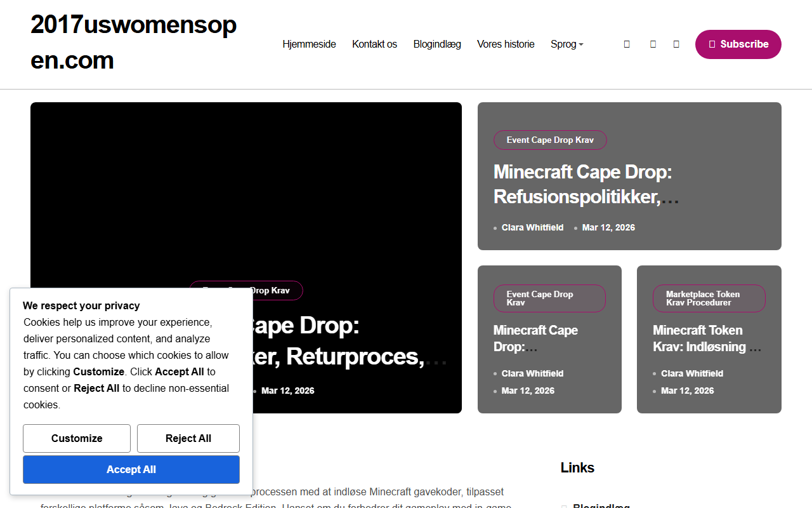812x508 pixels.
Task: Go to the Hjemmeside menu item
Action: 309,44
